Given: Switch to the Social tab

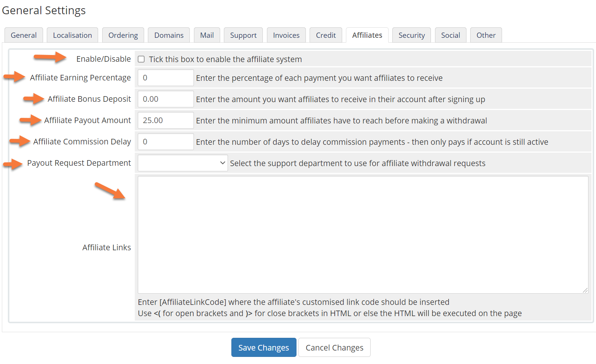Looking at the screenshot, I should click(450, 35).
